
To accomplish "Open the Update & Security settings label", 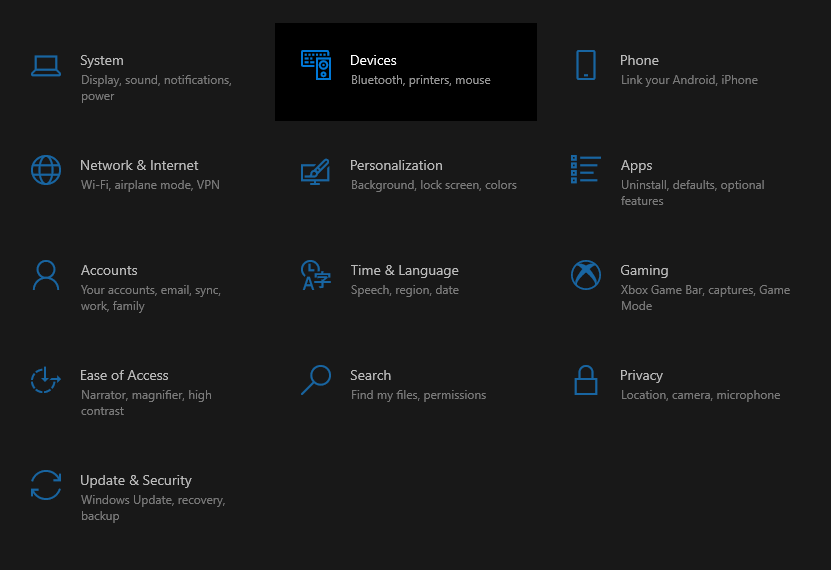I will (x=136, y=480).
